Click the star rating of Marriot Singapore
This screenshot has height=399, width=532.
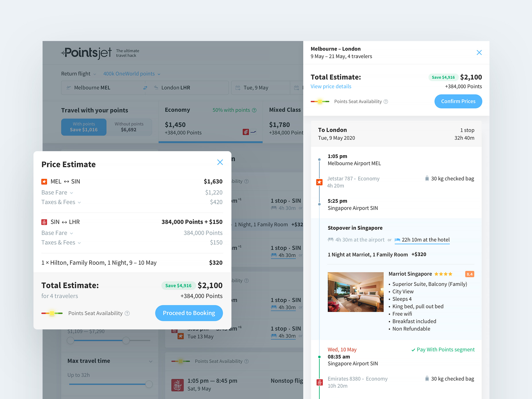tap(443, 274)
